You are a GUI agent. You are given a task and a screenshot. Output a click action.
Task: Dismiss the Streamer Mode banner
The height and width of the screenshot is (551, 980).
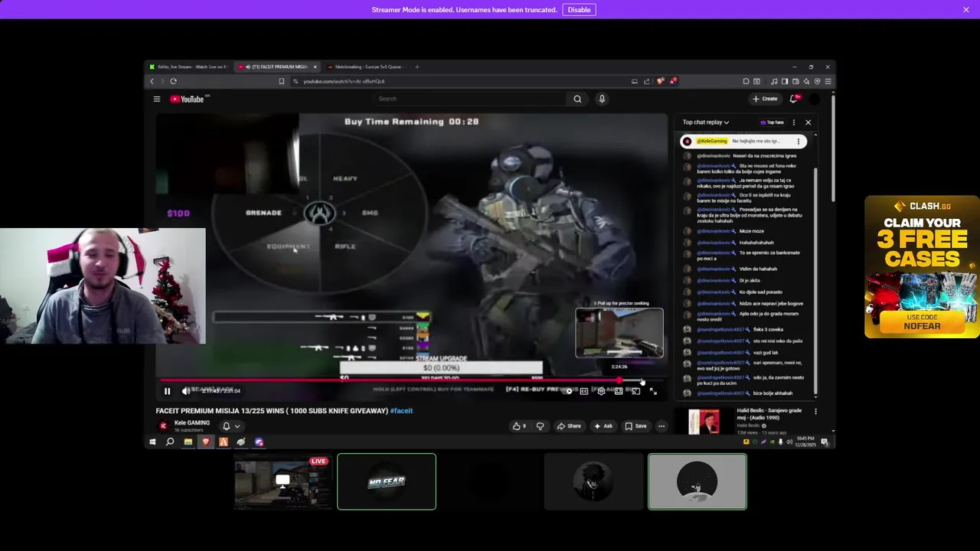[966, 9]
